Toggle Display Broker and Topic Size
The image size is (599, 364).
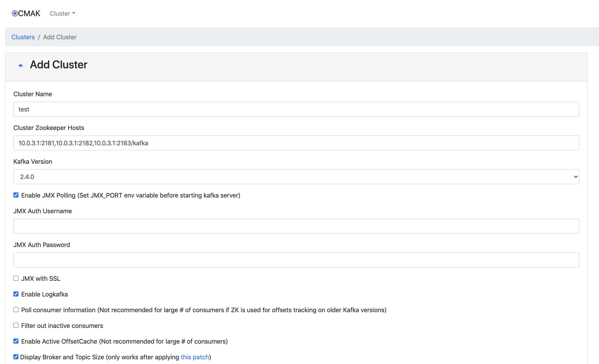coord(16,357)
